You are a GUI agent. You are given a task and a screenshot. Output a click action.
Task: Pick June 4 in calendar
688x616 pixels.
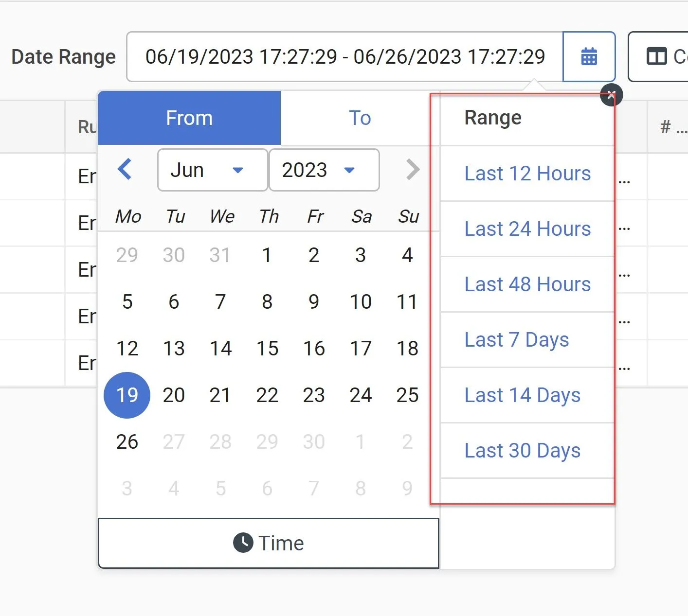point(407,255)
